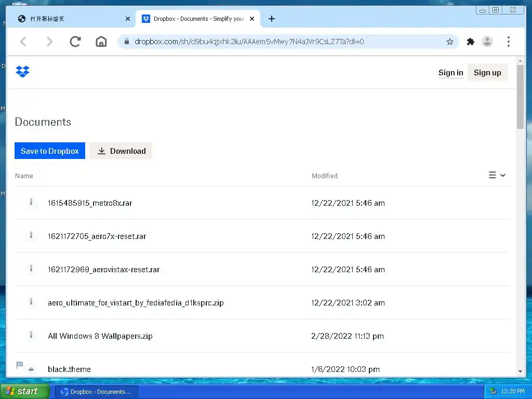Reload the Dropbox page
The height and width of the screenshot is (399, 532).
click(75, 42)
